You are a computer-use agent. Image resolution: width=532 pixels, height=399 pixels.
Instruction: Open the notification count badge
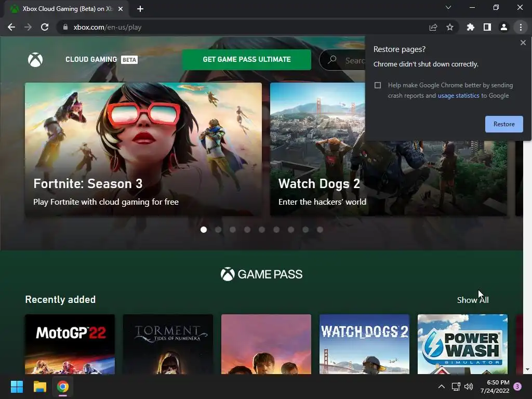pyautogui.click(x=517, y=387)
